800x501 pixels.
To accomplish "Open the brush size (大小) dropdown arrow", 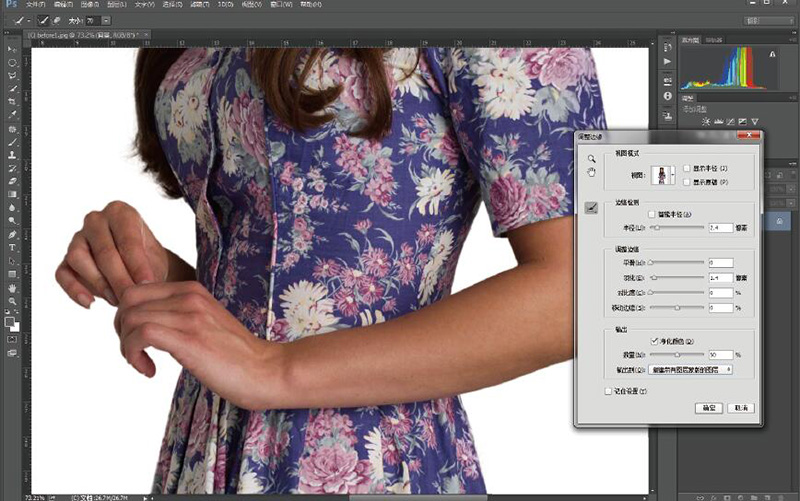I will (106, 19).
